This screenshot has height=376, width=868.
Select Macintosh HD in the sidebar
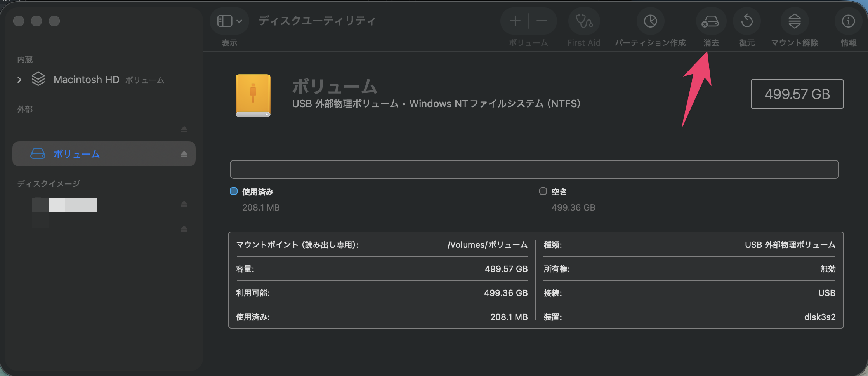pyautogui.click(x=87, y=80)
